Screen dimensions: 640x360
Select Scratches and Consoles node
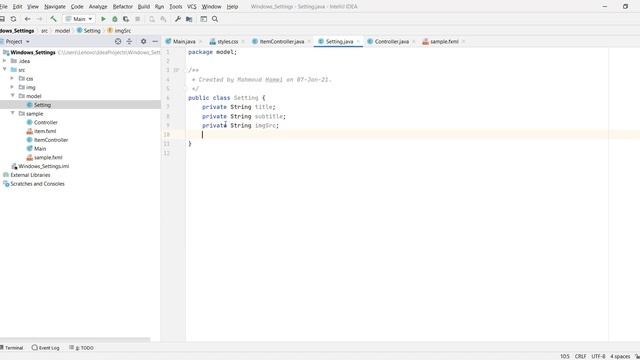(x=37, y=184)
